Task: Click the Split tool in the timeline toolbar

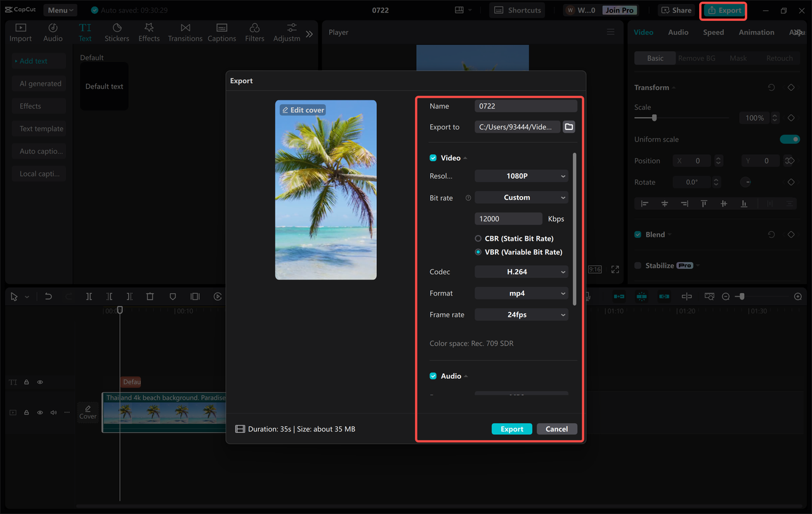Action: (x=89, y=296)
